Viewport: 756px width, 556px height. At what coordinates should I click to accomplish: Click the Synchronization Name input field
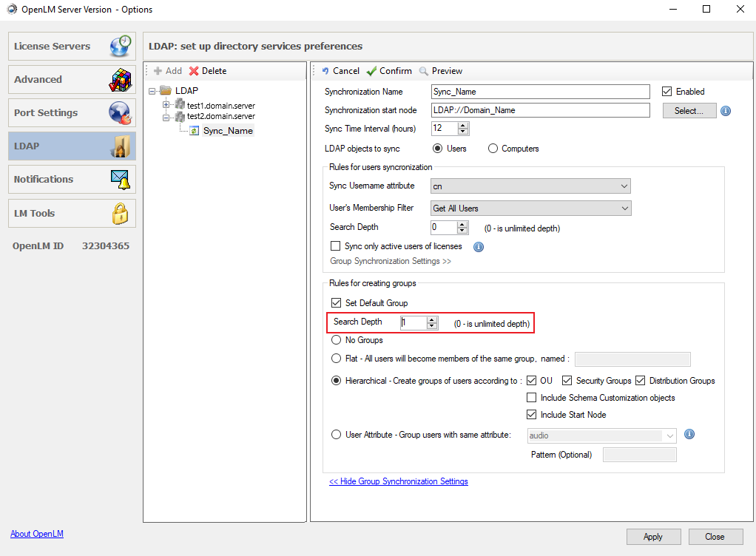click(540, 92)
